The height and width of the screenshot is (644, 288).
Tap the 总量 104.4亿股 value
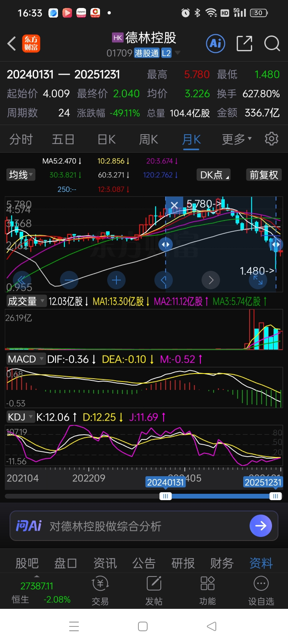click(190, 113)
